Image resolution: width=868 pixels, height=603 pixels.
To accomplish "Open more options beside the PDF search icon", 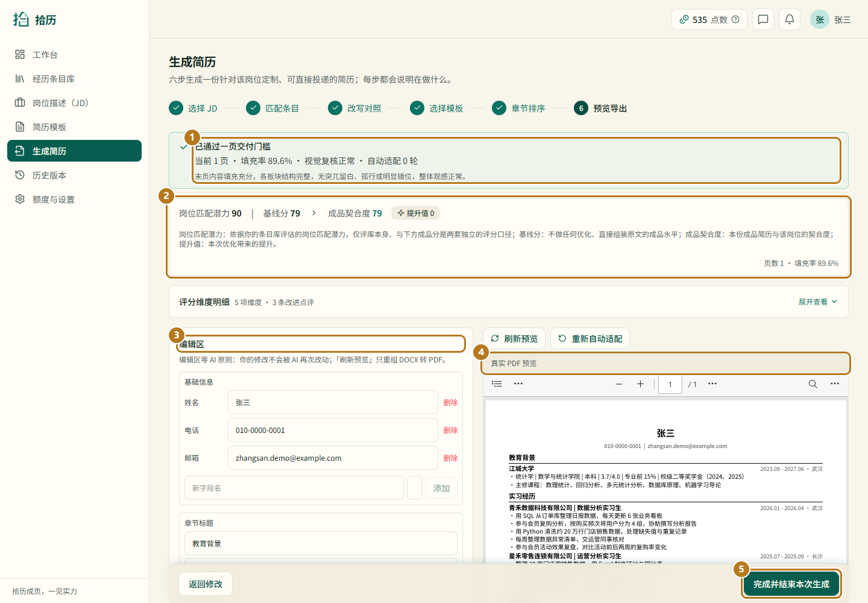I will (835, 384).
